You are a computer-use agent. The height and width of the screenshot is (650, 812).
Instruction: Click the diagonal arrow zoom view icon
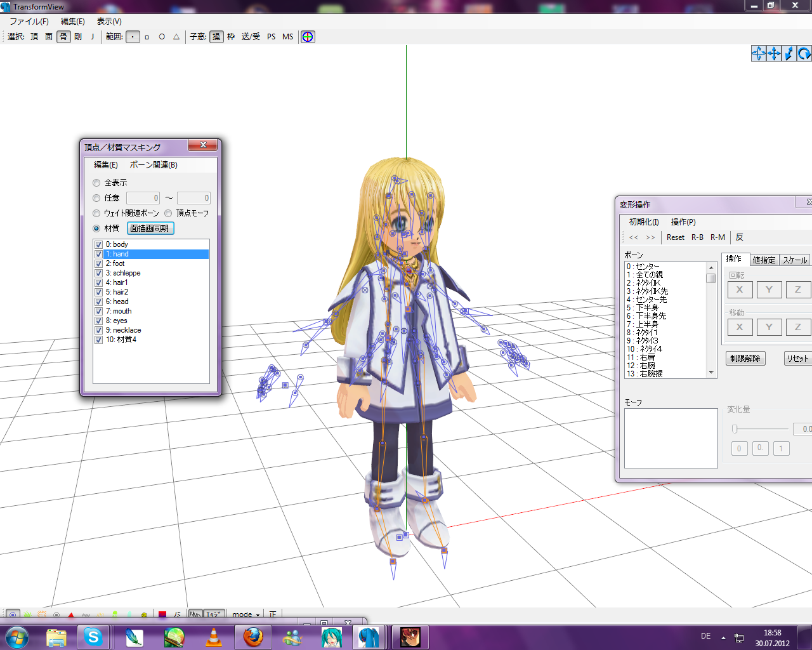pos(789,53)
